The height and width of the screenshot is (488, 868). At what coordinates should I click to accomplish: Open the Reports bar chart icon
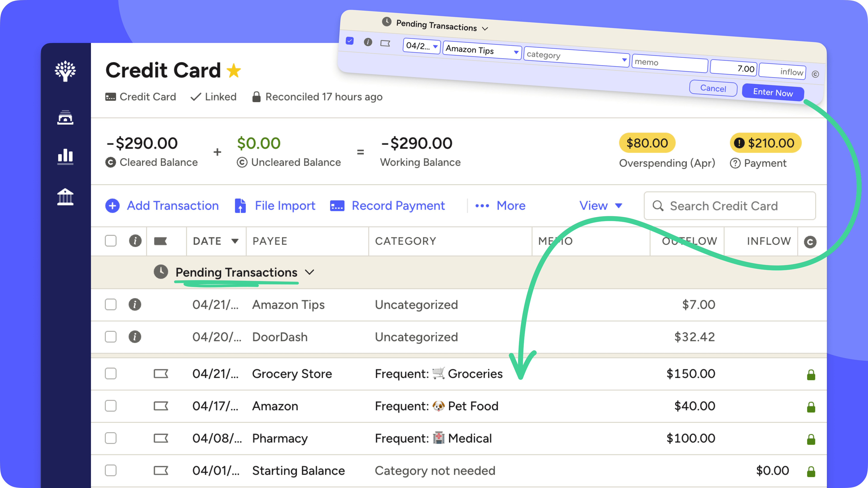[x=65, y=157]
